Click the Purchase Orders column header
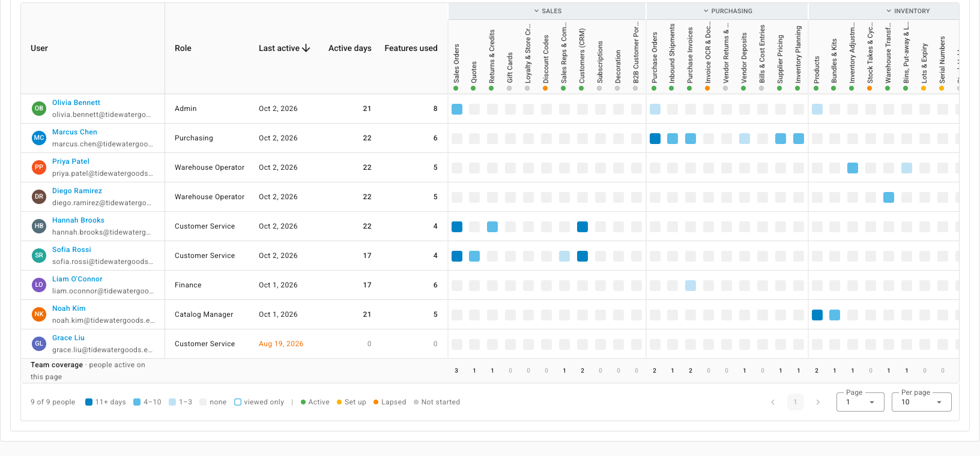Screen dimensions: 980x456 655,58
